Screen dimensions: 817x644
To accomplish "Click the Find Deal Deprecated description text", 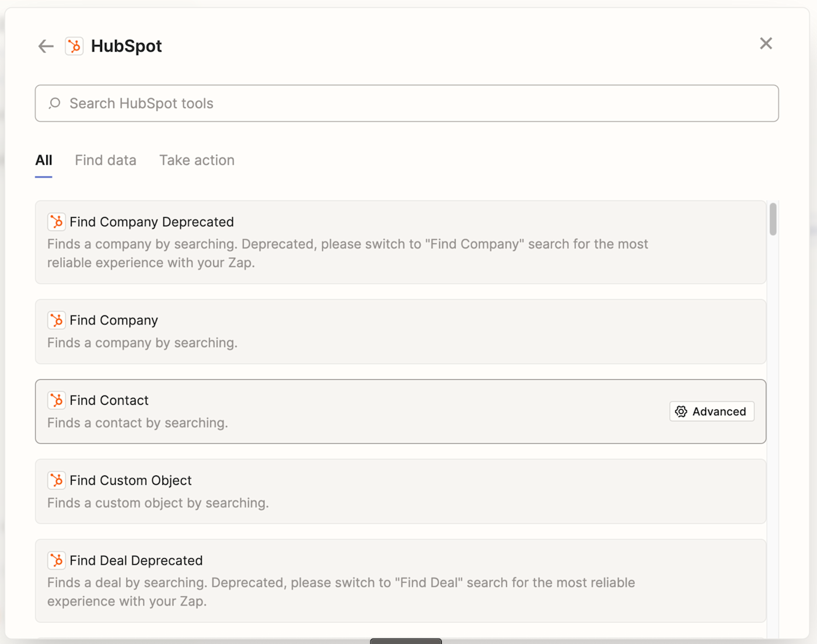I will pos(341,591).
